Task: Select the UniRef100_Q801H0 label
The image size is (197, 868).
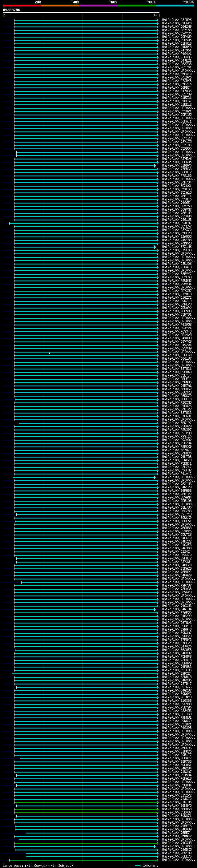Action: coord(177,853)
